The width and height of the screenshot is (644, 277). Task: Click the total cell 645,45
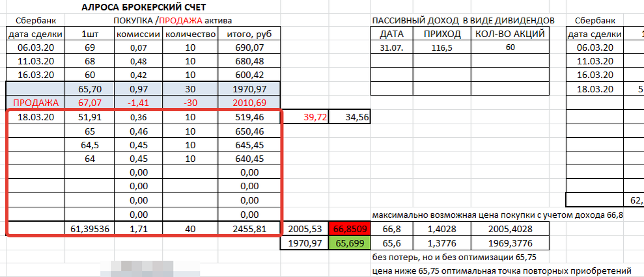249,145
